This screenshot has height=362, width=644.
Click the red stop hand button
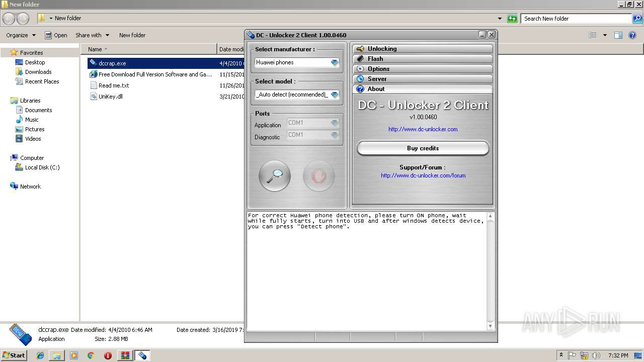(319, 176)
